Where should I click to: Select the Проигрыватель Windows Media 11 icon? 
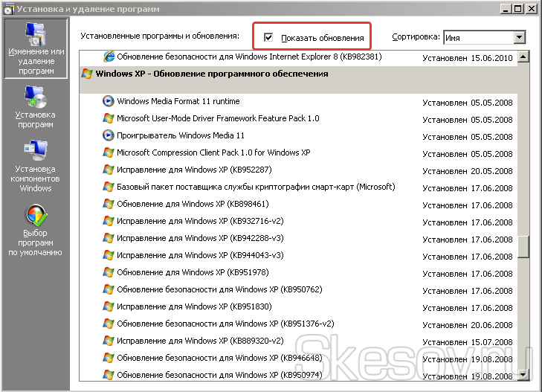click(109, 135)
